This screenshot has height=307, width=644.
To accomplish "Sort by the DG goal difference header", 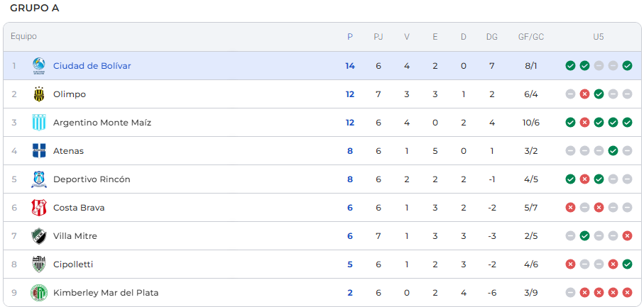I will [492, 37].
